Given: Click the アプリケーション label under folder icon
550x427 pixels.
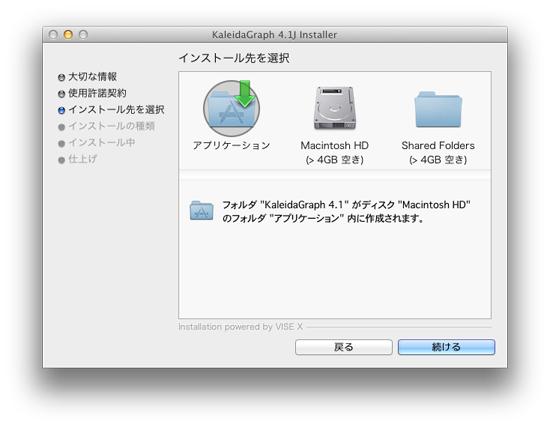Looking at the screenshot, I should (x=232, y=145).
